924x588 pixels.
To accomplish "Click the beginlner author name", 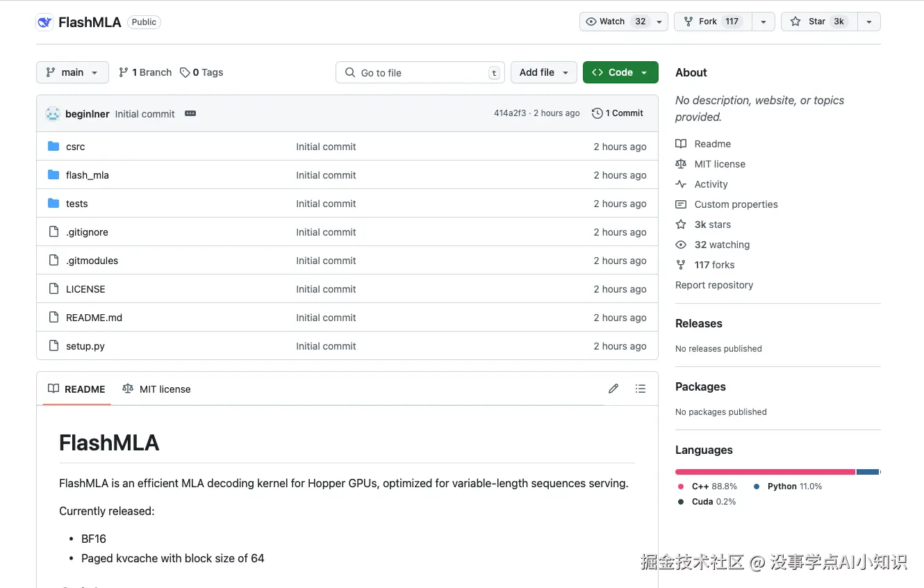I will 88,114.
